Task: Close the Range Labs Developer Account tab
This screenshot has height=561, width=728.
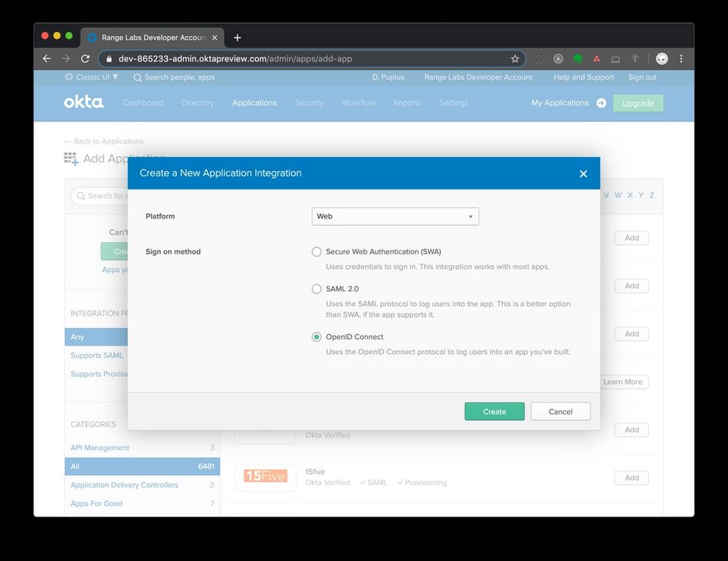Action: (215, 38)
